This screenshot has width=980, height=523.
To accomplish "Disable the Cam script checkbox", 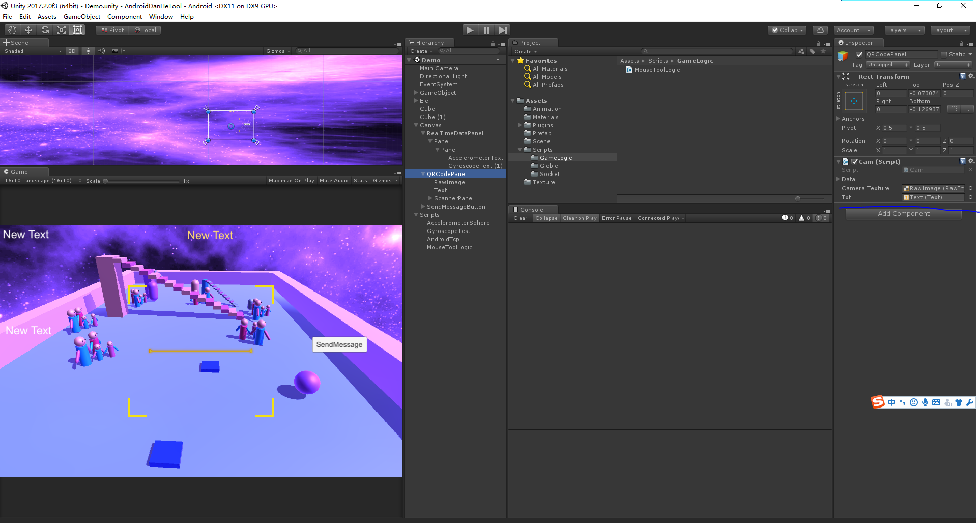I will 855,162.
